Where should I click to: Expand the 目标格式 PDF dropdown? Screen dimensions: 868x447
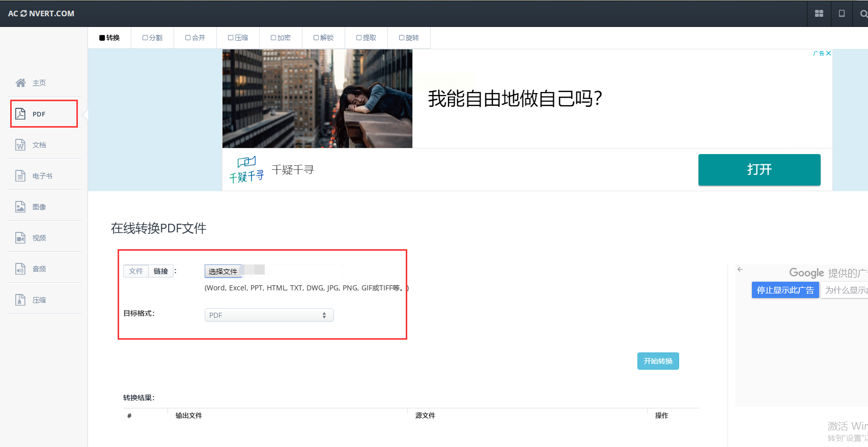(269, 315)
